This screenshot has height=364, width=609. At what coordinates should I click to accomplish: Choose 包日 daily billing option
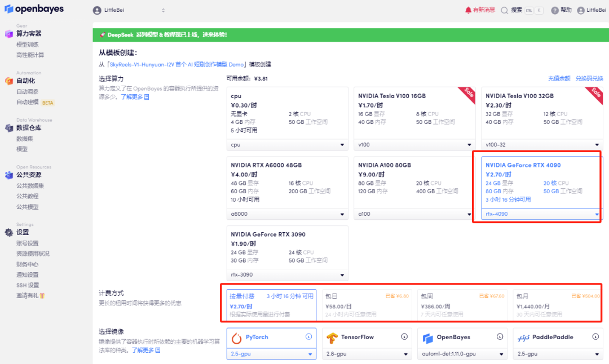tap(367, 305)
